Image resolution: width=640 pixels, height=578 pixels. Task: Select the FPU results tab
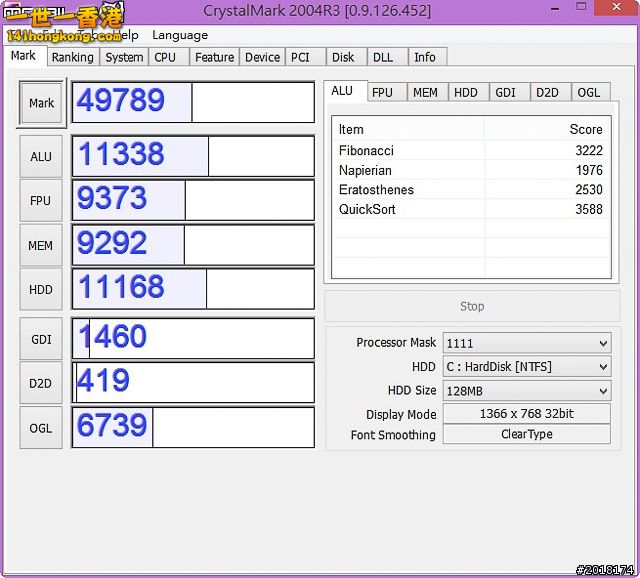click(382, 92)
